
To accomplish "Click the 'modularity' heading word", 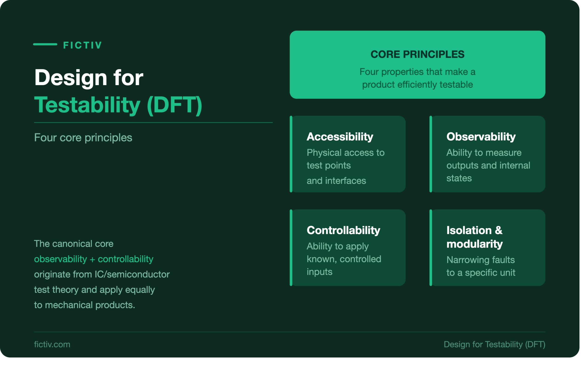I will pyautogui.click(x=474, y=244).
